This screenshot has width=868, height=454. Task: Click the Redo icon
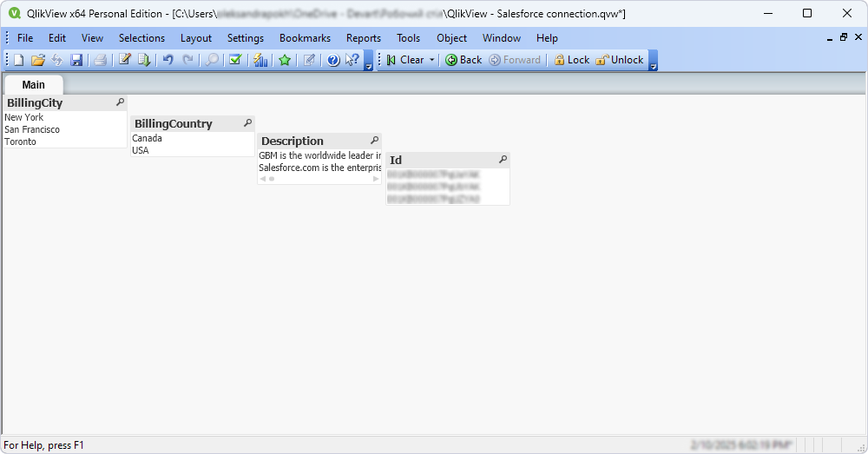pos(188,60)
